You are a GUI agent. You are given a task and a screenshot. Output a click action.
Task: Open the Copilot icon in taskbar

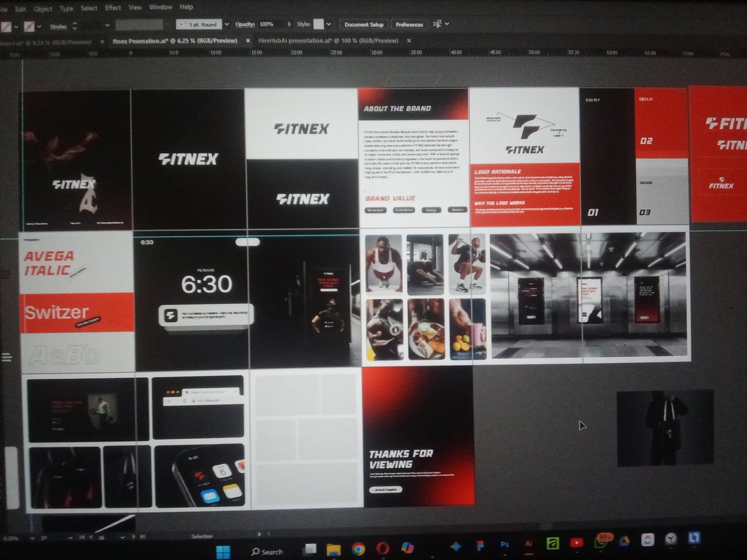point(407,548)
